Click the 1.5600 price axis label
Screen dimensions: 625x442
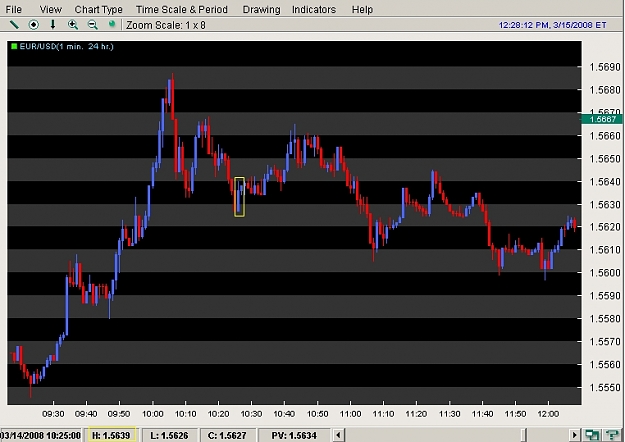[605, 273]
